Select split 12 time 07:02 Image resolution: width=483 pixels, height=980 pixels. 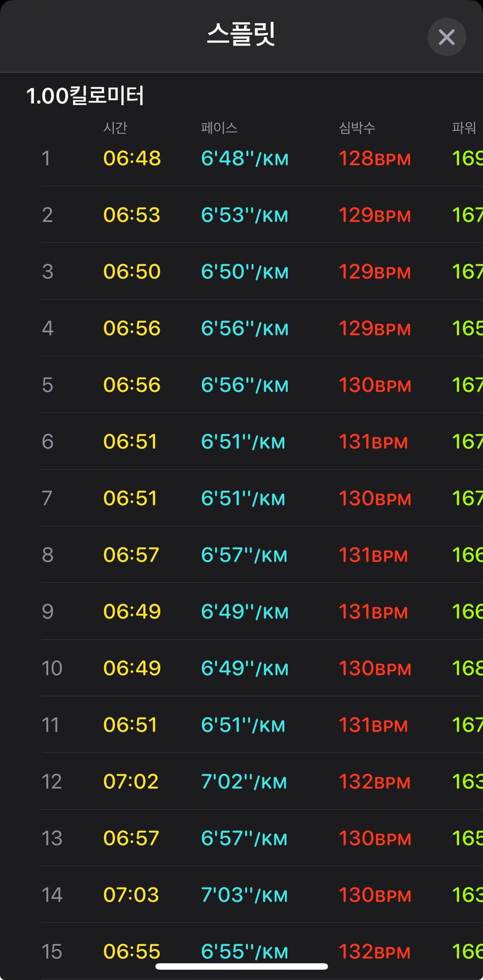click(131, 782)
